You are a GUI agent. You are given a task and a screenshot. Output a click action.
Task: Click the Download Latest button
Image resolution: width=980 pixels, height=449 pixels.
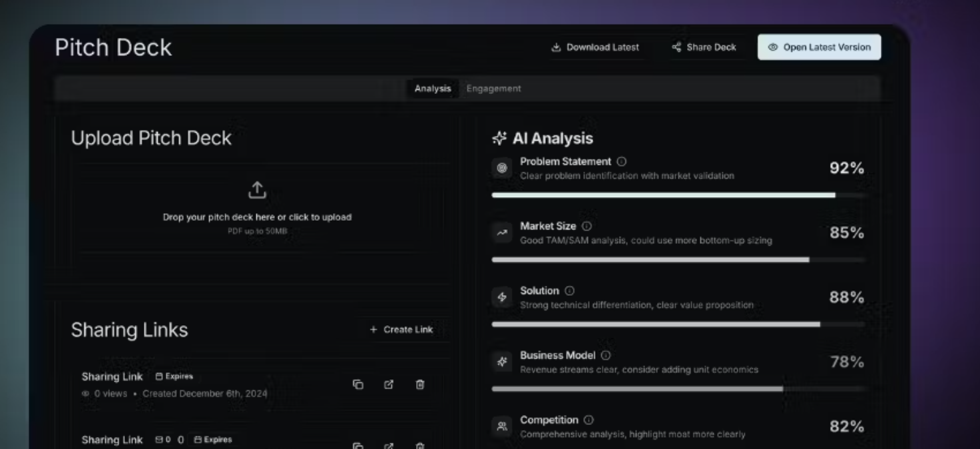pos(595,47)
